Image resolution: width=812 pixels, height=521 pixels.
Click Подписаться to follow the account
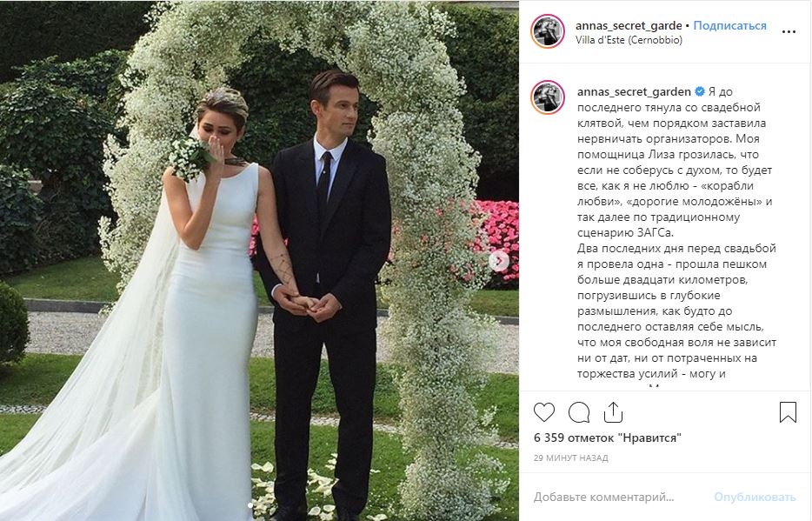pos(729,25)
